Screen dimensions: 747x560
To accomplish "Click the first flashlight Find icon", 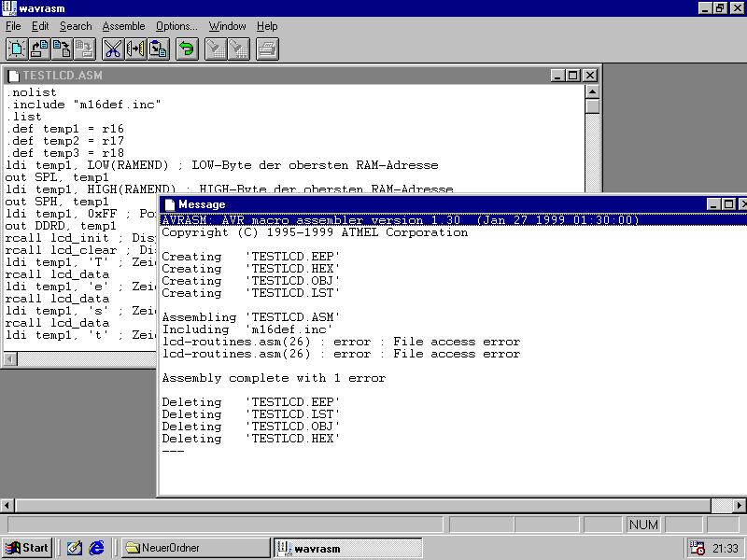I will [216, 49].
